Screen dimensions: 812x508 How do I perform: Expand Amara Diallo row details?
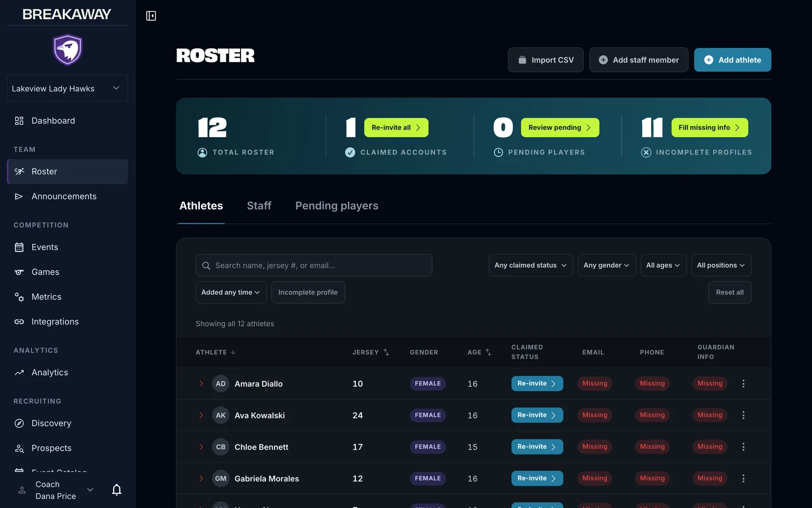[201, 384]
